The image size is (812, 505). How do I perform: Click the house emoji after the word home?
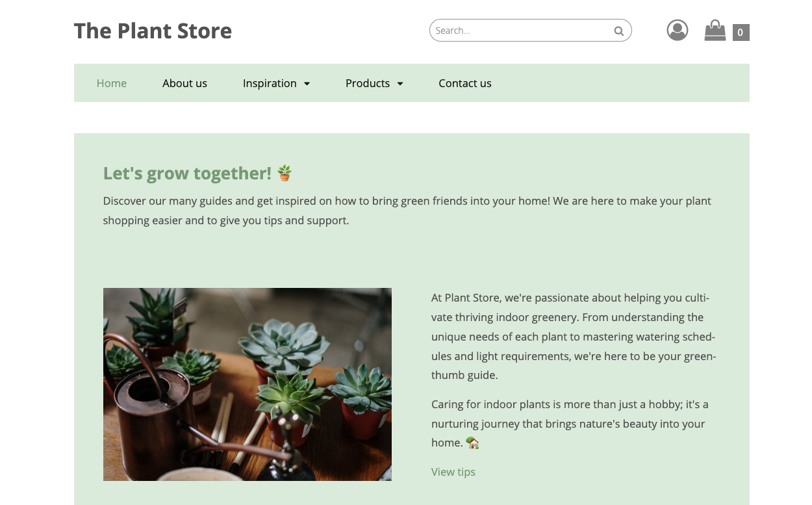472,443
